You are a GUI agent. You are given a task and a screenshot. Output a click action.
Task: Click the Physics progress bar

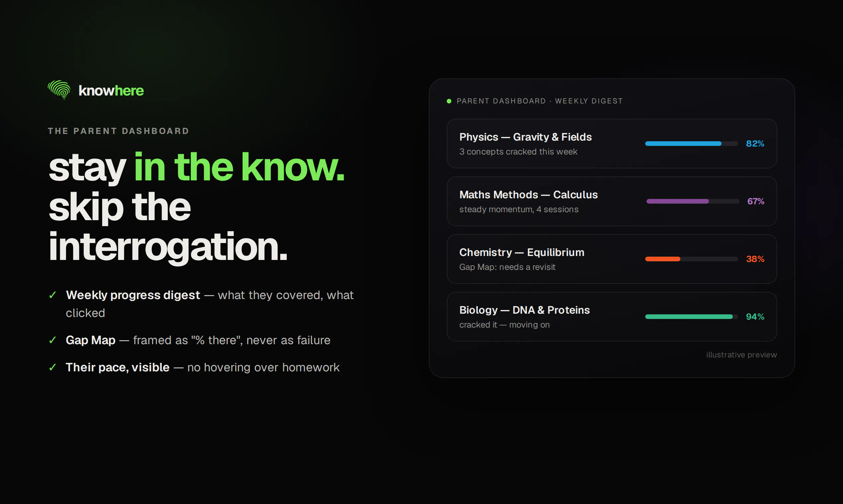[691, 144]
